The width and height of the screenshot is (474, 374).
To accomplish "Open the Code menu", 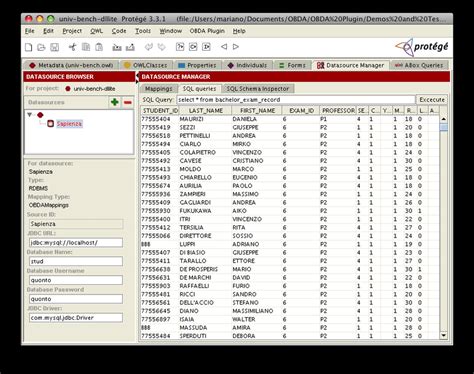I will (119, 31).
